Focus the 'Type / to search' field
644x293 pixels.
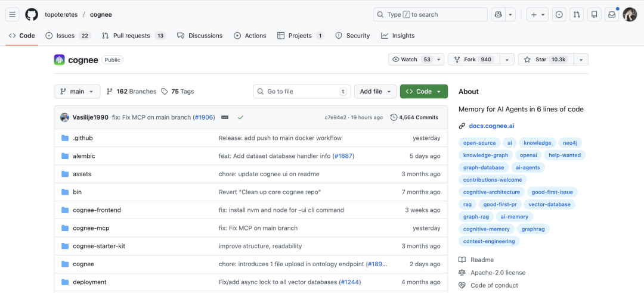(430, 14)
